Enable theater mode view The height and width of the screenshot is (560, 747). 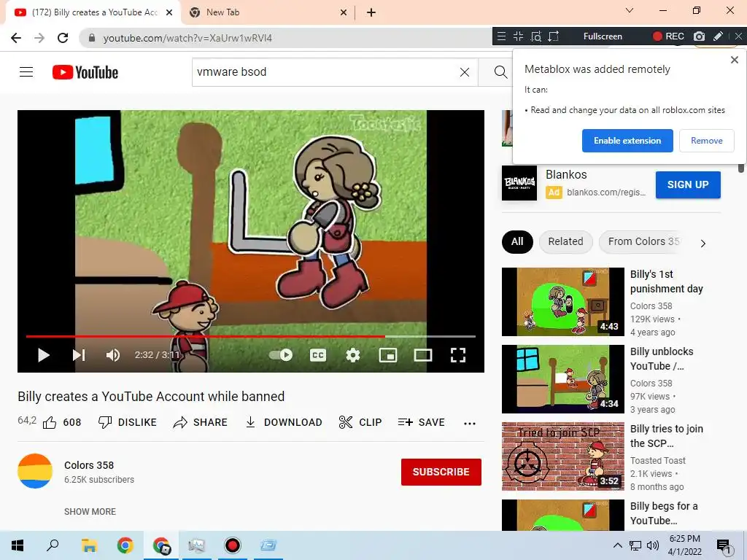click(423, 355)
